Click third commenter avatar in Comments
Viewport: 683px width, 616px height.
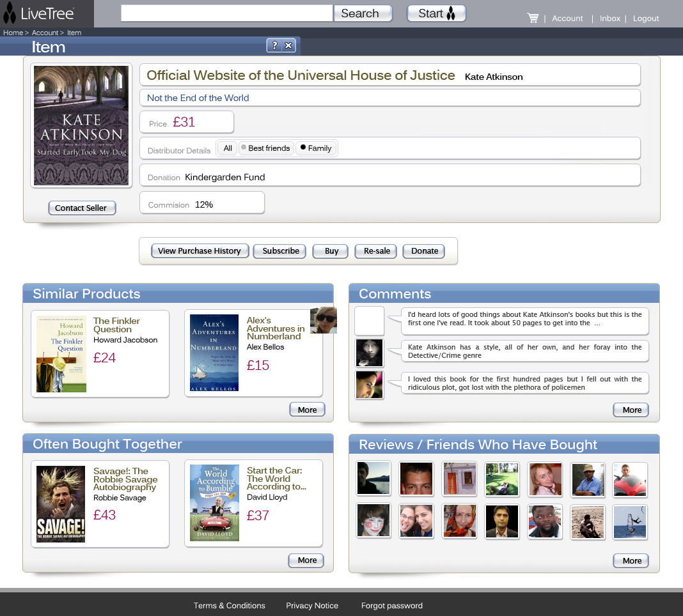370,385
